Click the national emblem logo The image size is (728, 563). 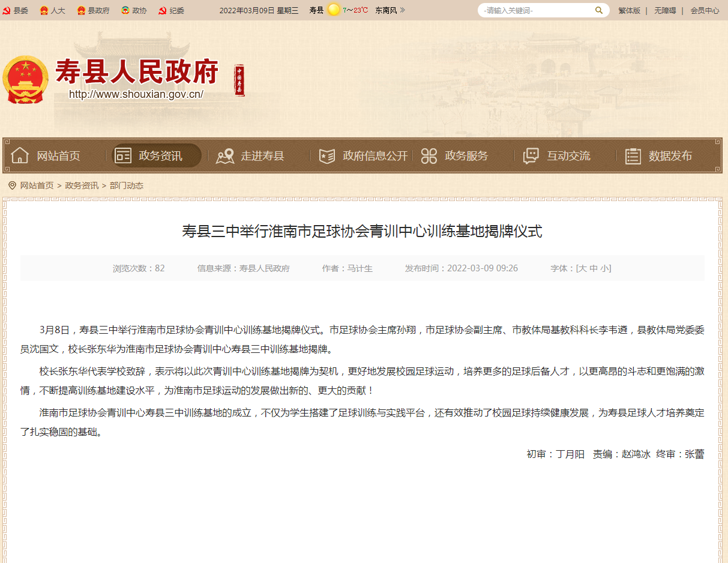(26, 77)
